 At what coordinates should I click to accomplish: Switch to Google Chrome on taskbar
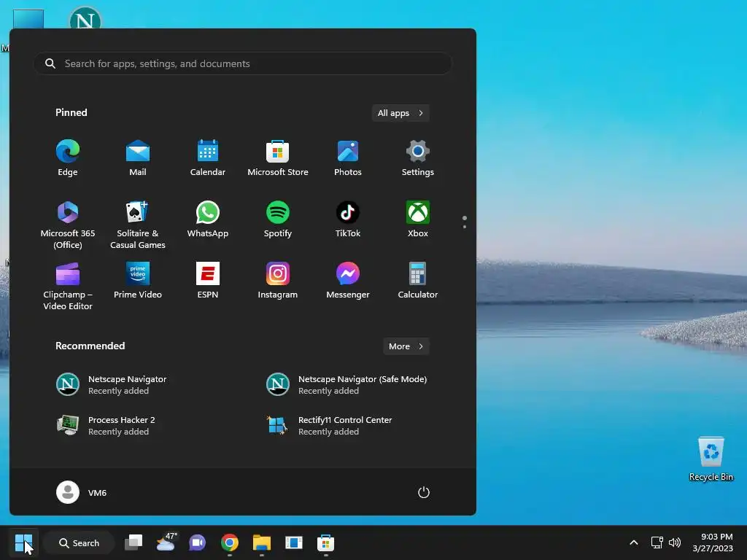(x=230, y=542)
